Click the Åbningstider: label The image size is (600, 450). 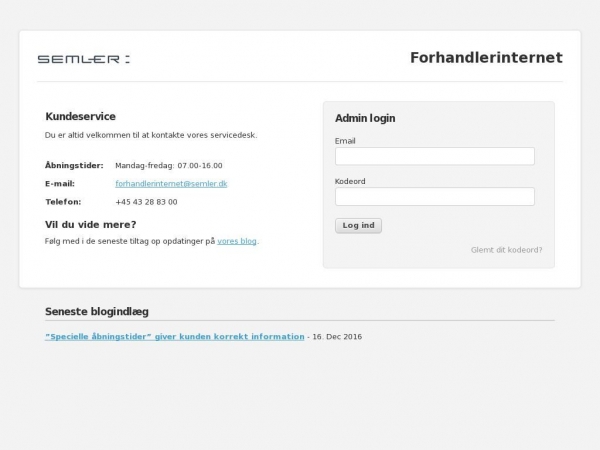74,166
